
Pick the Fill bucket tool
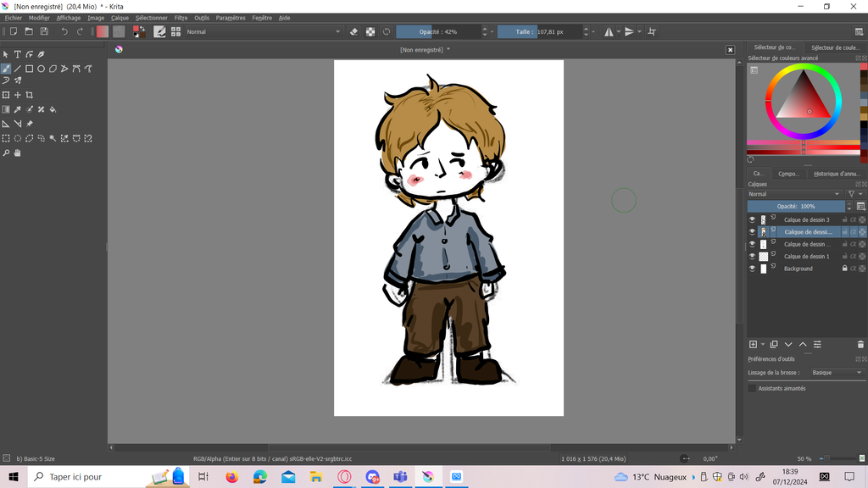coord(53,109)
